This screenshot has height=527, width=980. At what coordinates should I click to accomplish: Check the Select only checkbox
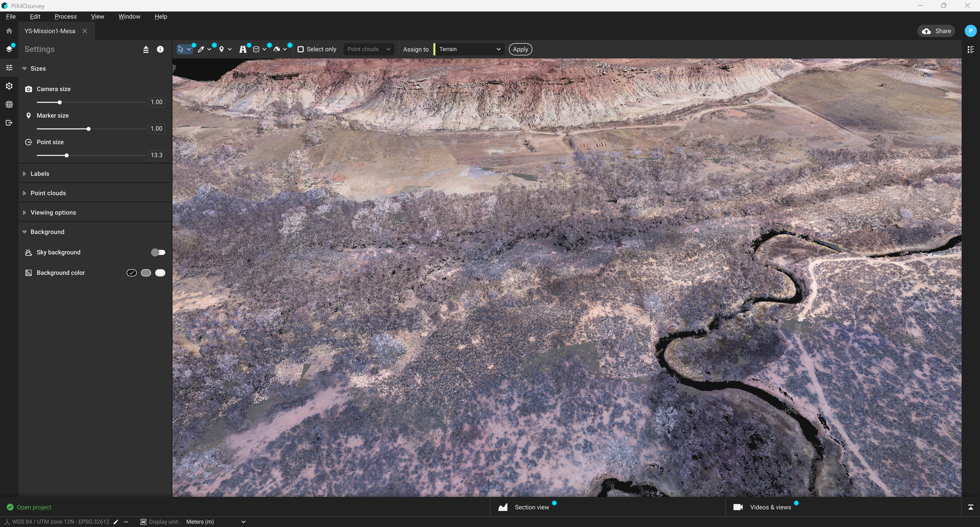click(x=301, y=49)
